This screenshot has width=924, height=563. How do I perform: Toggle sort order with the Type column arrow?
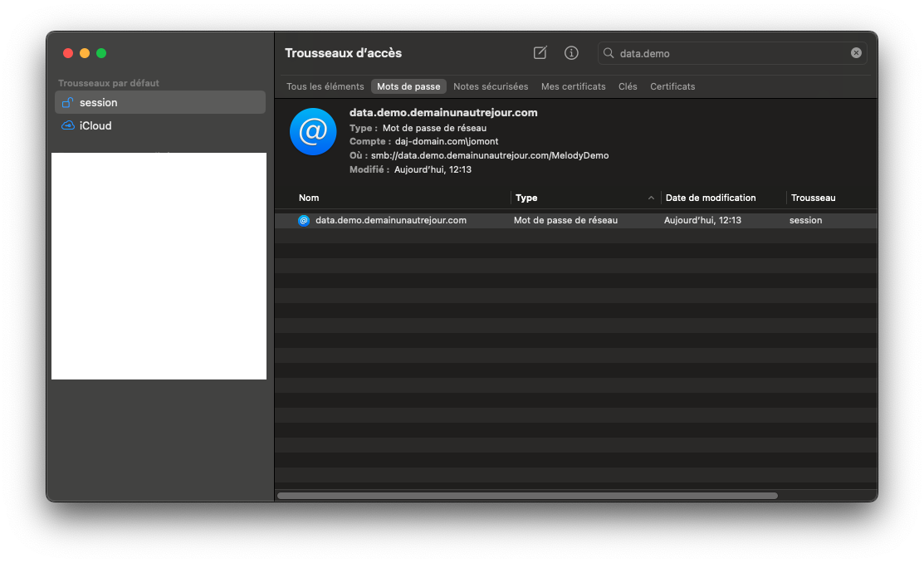(652, 198)
